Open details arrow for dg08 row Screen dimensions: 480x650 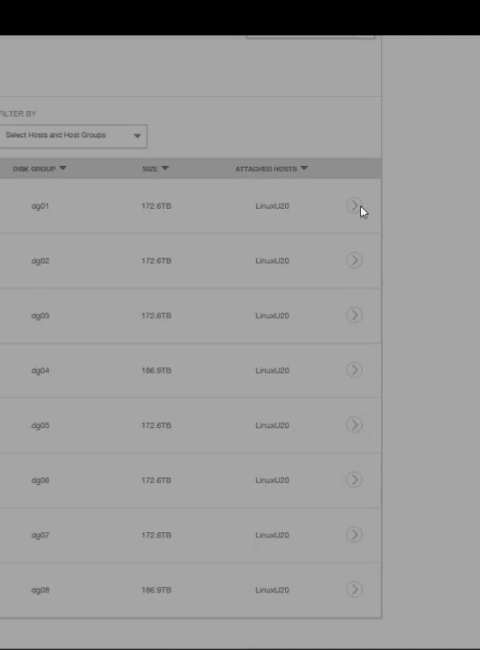coord(354,589)
